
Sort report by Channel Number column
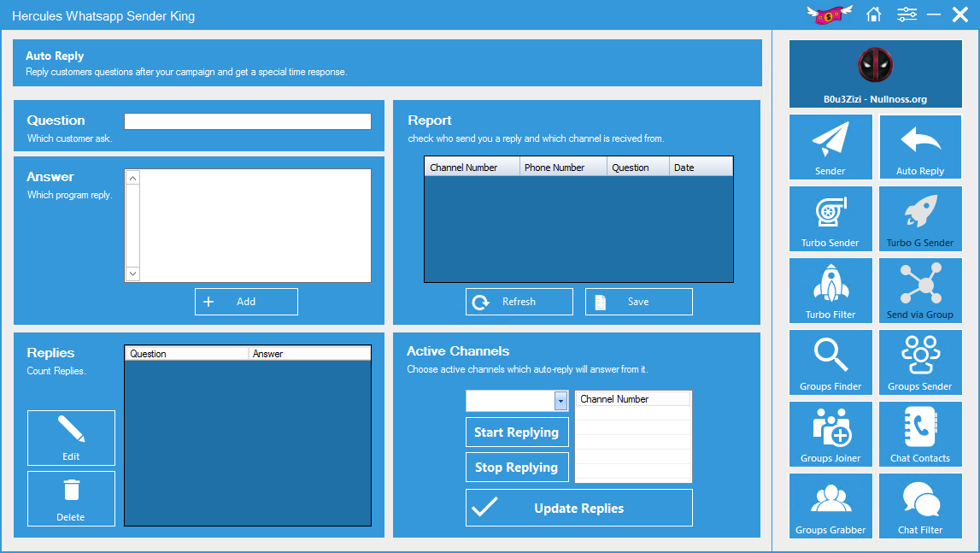[472, 167]
